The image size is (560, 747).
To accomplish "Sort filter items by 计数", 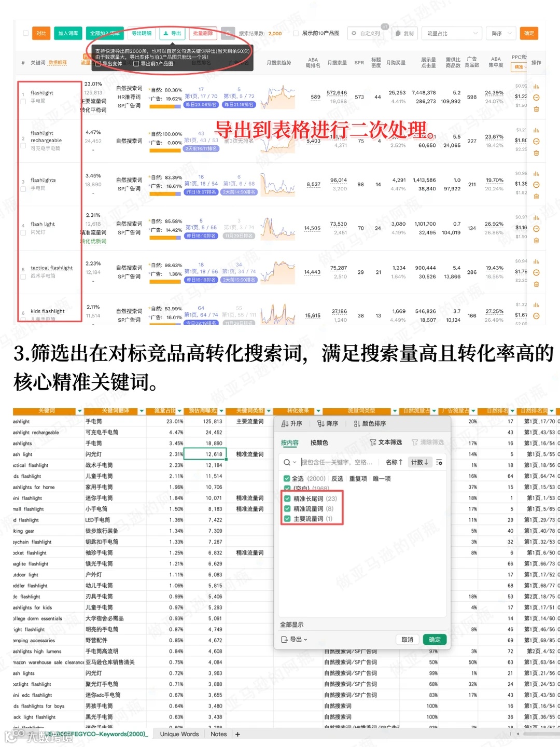I will click(419, 462).
